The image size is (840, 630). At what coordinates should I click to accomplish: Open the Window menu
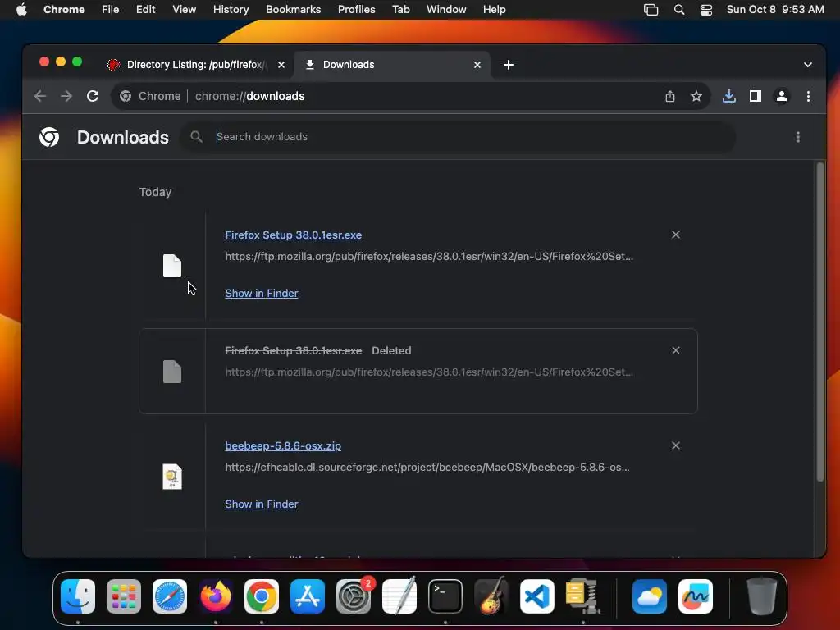coord(446,9)
